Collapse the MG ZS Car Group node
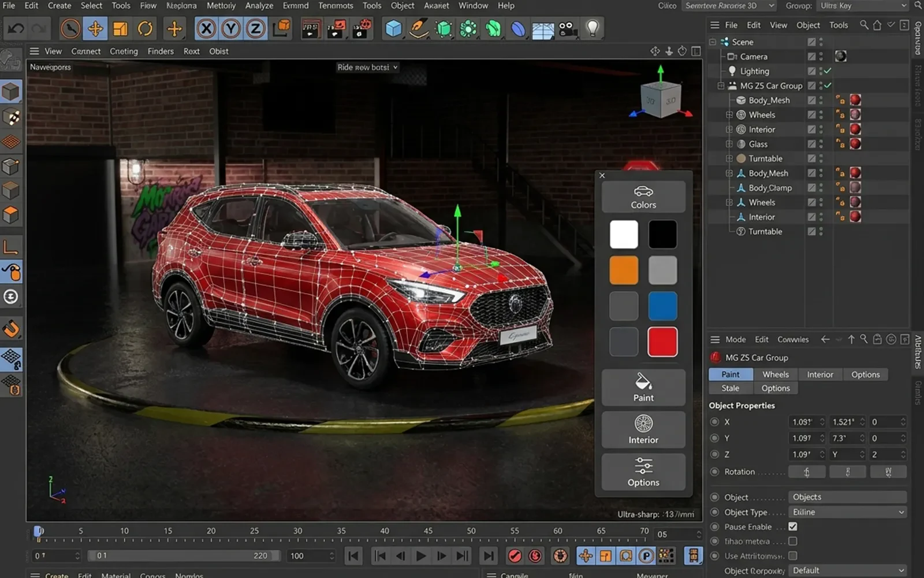This screenshot has height=578, width=924. coord(721,86)
